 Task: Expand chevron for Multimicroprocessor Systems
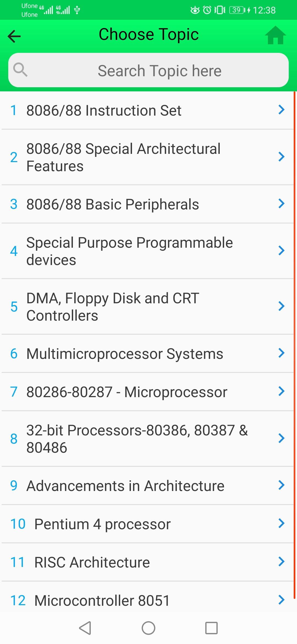(281, 353)
